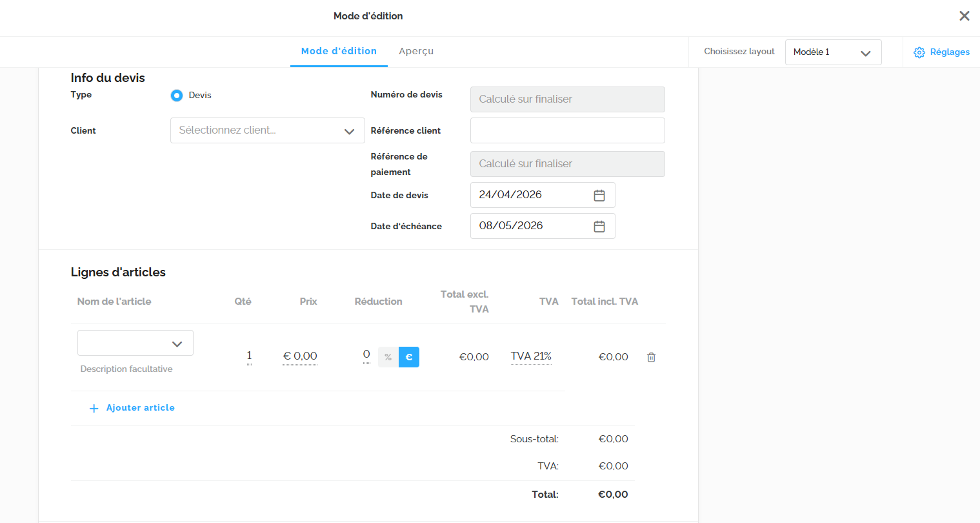The width and height of the screenshot is (980, 523).
Task: Click the Nom de l'article column header
Action: pyautogui.click(x=114, y=302)
